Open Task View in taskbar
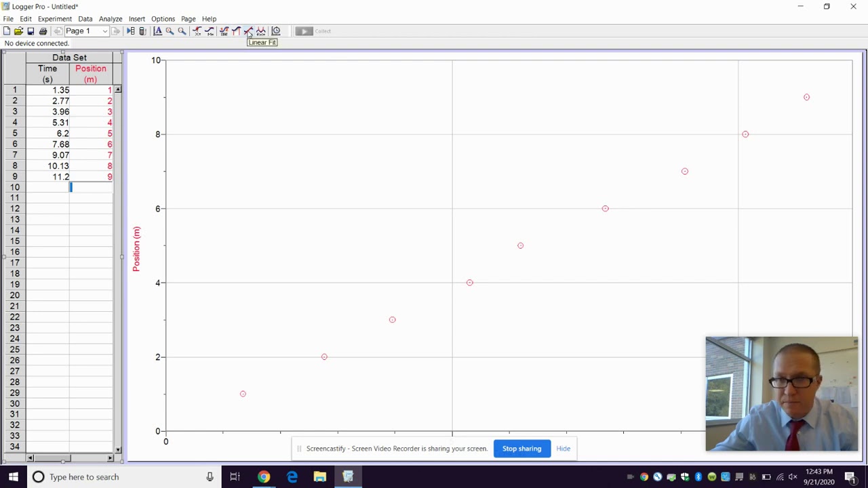Screen dimensions: 868x488 click(235, 477)
